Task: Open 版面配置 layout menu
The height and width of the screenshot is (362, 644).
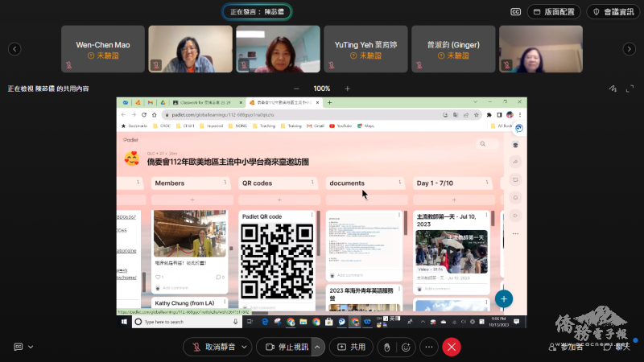Action: click(554, 12)
